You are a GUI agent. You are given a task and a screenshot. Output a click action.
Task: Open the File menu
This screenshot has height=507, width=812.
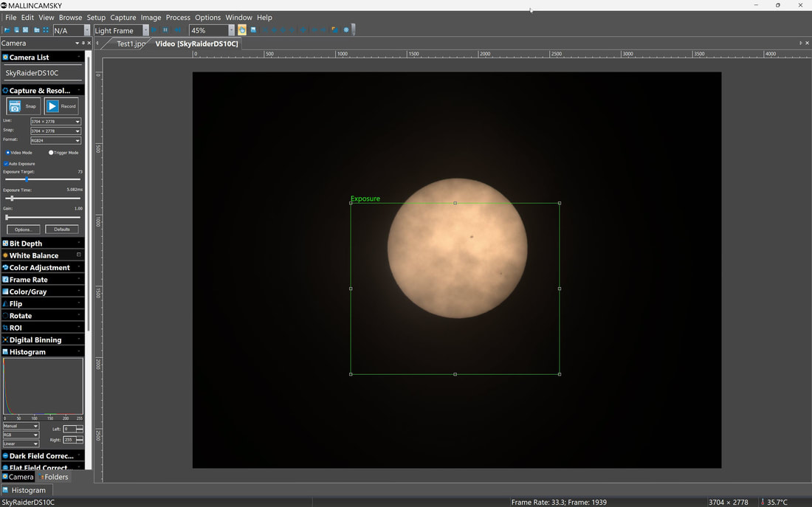(10, 17)
